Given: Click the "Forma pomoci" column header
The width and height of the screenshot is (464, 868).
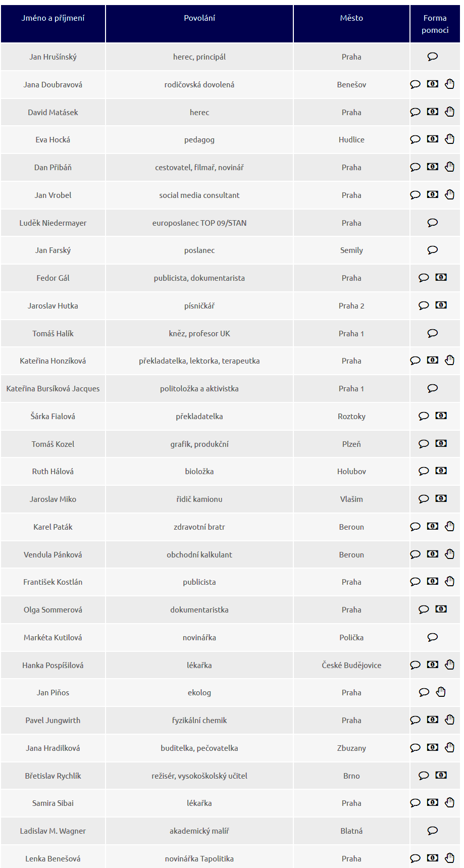Looking at the screenshot, I should pos(435,24).
